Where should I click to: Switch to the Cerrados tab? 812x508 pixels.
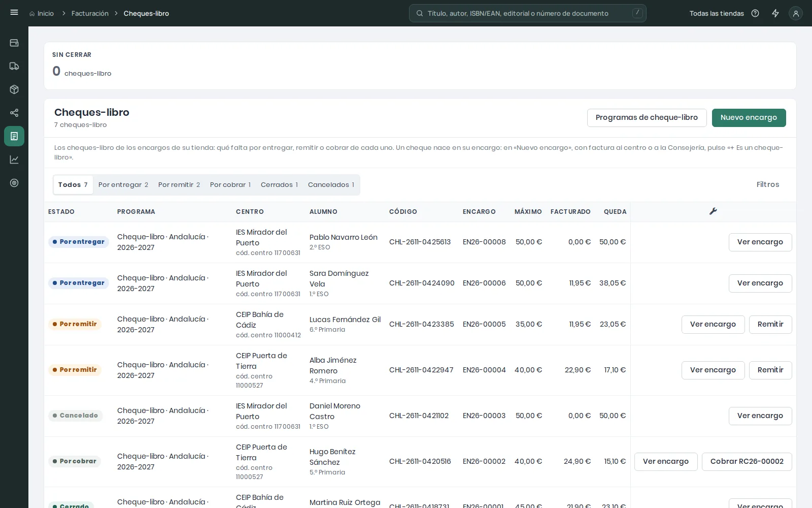pyautogui.click(x=279, y=185)
